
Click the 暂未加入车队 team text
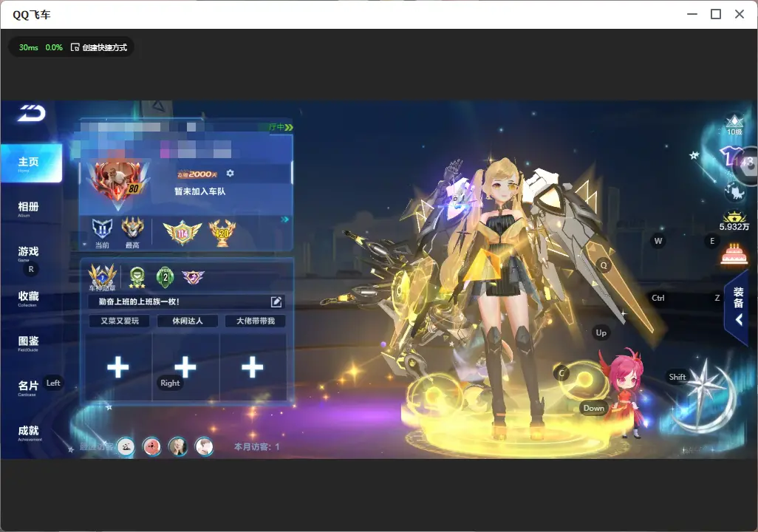pos(199,191)
